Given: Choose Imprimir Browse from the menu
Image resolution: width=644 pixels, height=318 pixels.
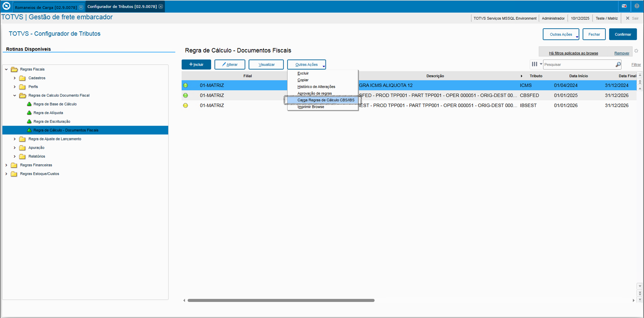Looking at the screenshot, I should click(x=311, y=107).
